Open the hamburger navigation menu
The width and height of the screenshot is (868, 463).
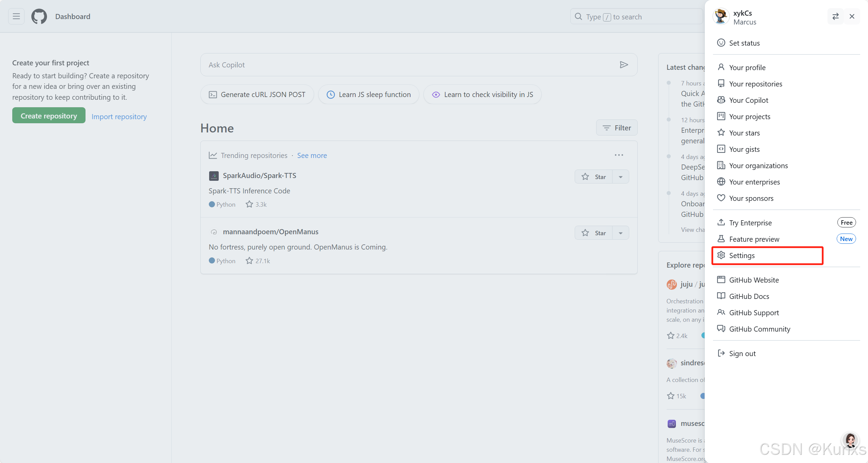coord(16,16)
